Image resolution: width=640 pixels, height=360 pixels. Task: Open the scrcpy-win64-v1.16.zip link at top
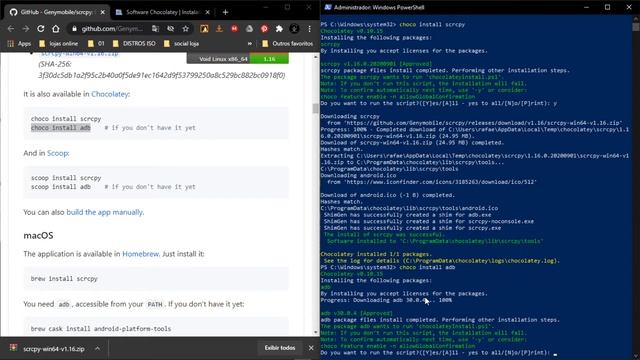coord(80,54)
